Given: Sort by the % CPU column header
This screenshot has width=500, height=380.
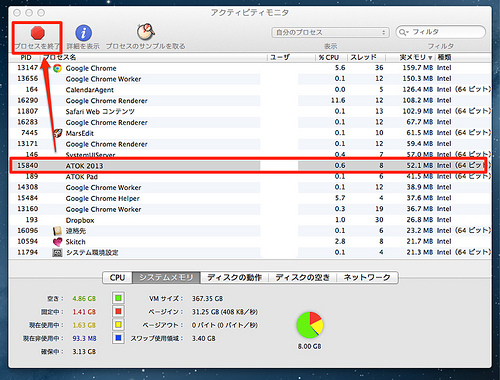Looking at the screenshot, I should click(x=332, y=57).
